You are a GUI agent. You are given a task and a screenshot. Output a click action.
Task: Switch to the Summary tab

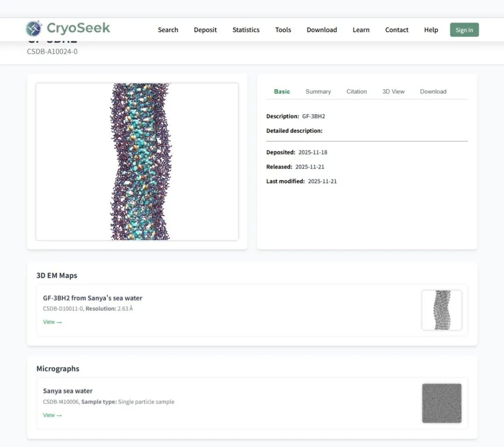click(318, 92)
